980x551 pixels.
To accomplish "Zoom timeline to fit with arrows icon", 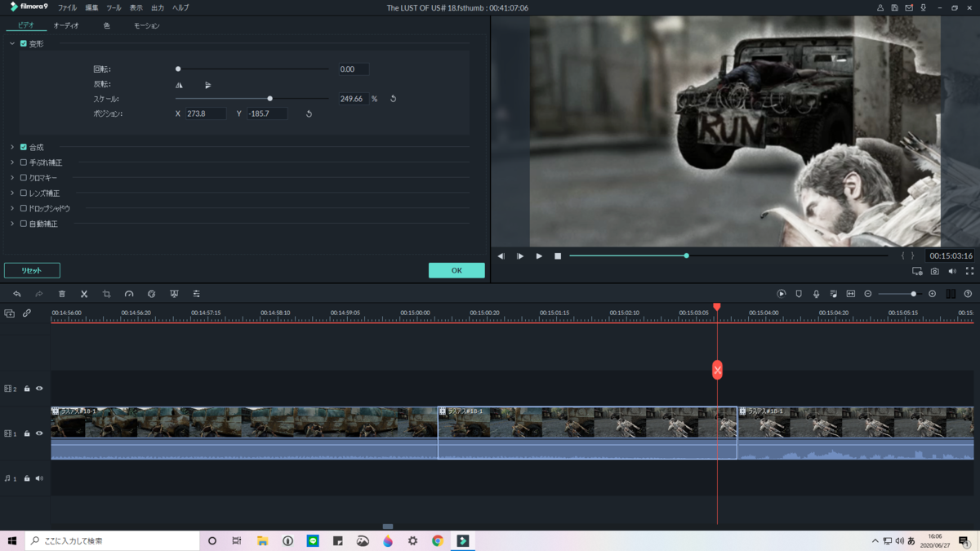I will click(x=850, y=294).
